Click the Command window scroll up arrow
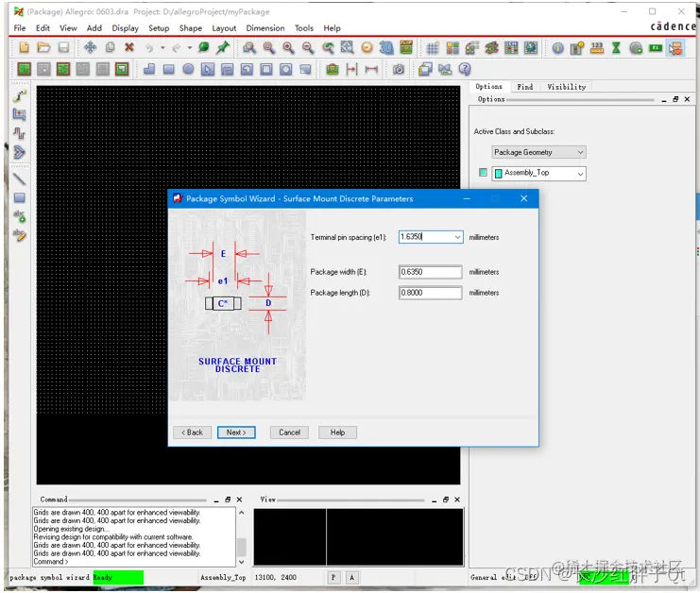Viewport: 700px width, 593px height. [x=241, y=513]
